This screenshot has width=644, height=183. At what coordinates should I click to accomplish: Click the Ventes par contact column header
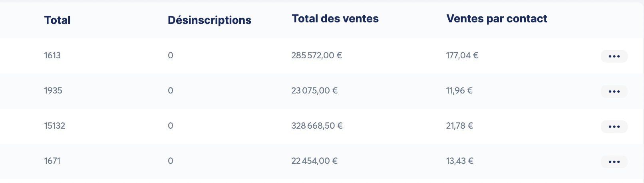click(x=497, y=19)
